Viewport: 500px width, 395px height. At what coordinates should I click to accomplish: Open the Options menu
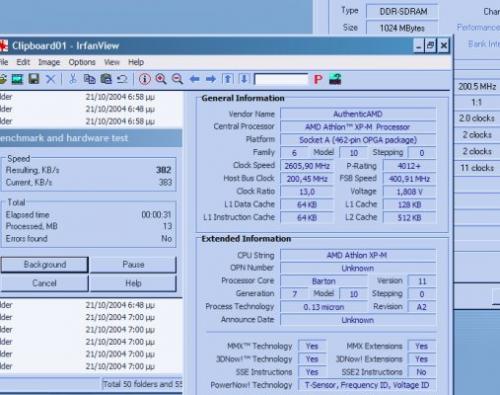[82, 62]
